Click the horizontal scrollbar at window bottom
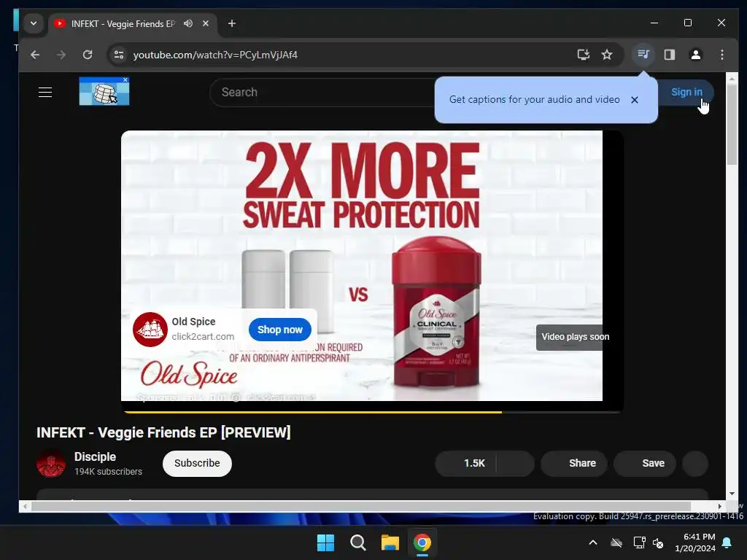 (x=360, y=506)
